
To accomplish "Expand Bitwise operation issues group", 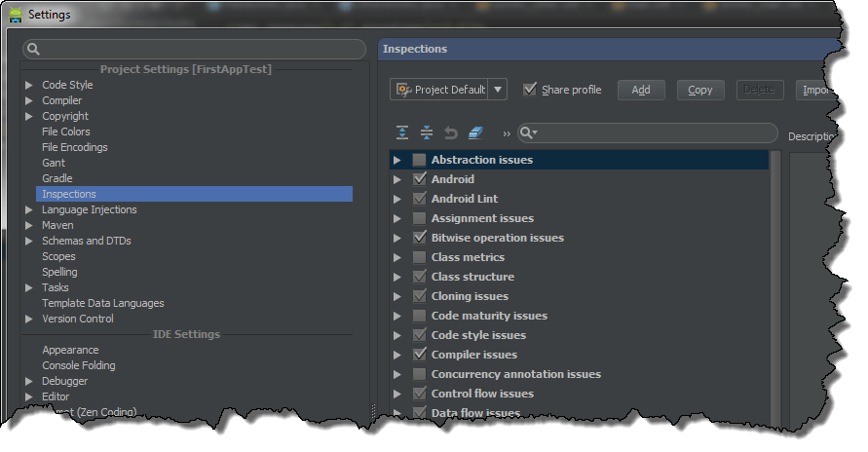I will [396, 238].
